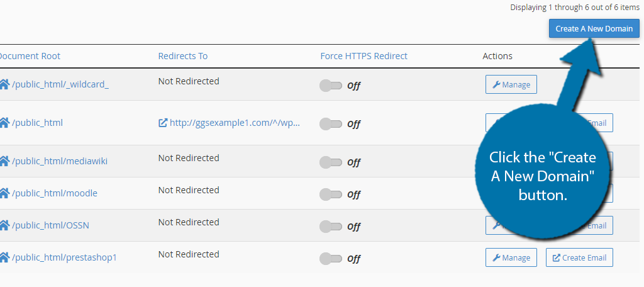Open home icon for /public_html/prestashop1
The image size is (644, 287).
[x=4, y=257]
